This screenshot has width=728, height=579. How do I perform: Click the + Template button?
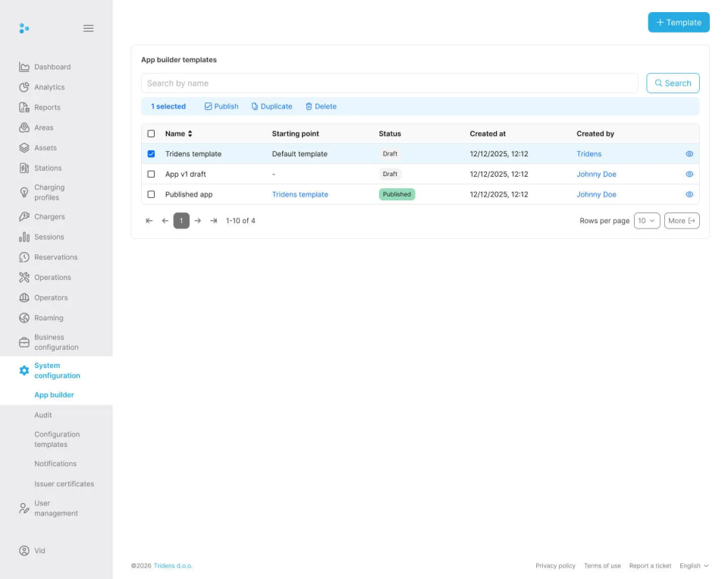678,22
